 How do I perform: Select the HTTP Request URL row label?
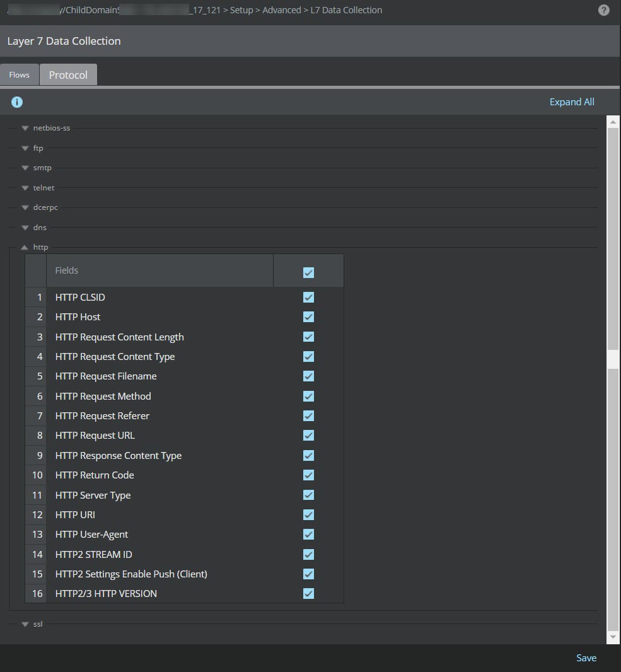(x=95, y=436)
